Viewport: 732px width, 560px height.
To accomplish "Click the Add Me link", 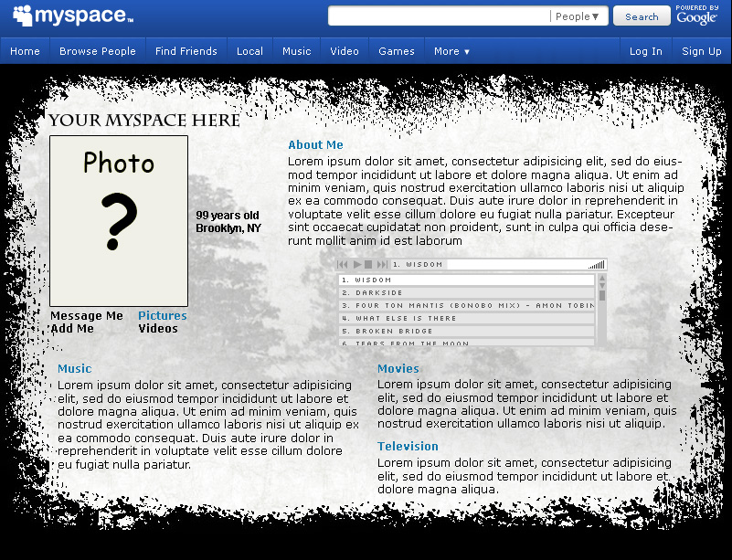I will tap(72, 329).
